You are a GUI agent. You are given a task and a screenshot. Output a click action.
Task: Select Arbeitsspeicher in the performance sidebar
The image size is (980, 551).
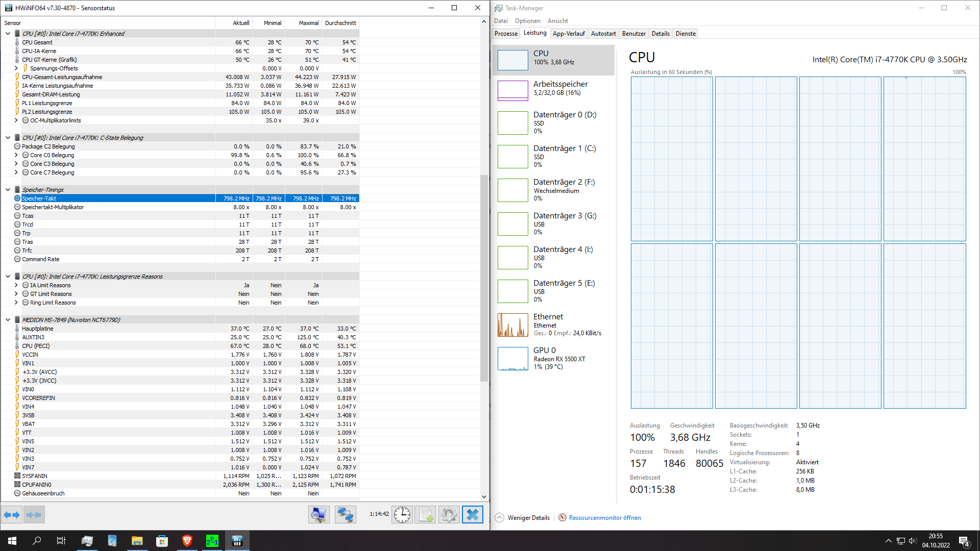point(554,91)
